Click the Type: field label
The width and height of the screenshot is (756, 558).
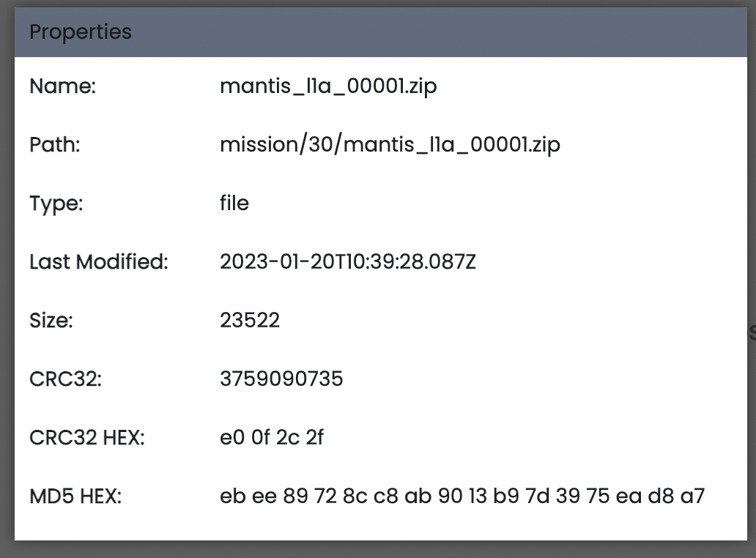click(x=56, y=203)
